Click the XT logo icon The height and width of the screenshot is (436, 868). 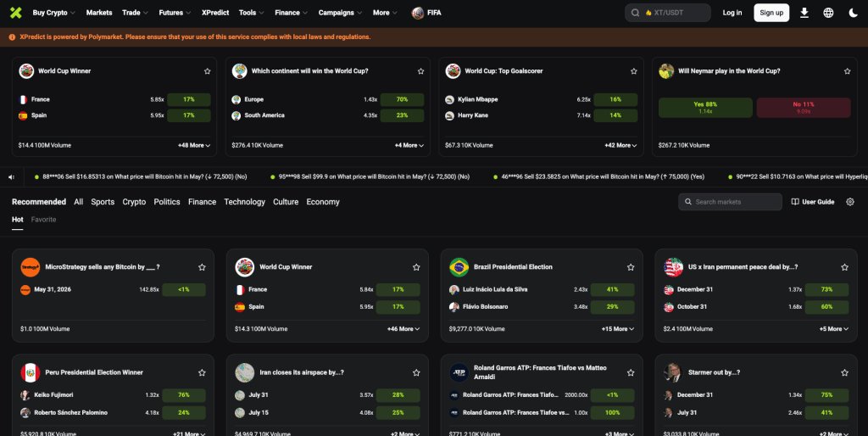[x=15, y=13]
